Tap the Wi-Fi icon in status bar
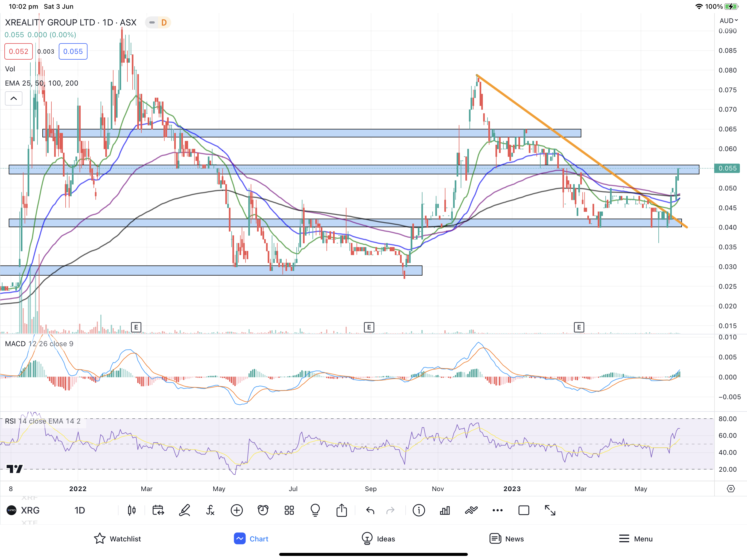The height and width of the screenshot is (560, 747). tap(699, 6)
